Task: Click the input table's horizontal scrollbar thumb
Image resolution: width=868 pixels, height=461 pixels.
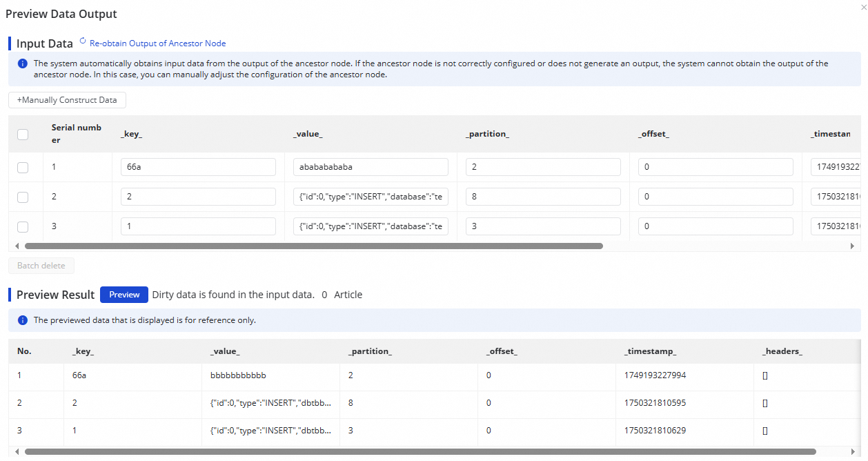Action: 314,246
